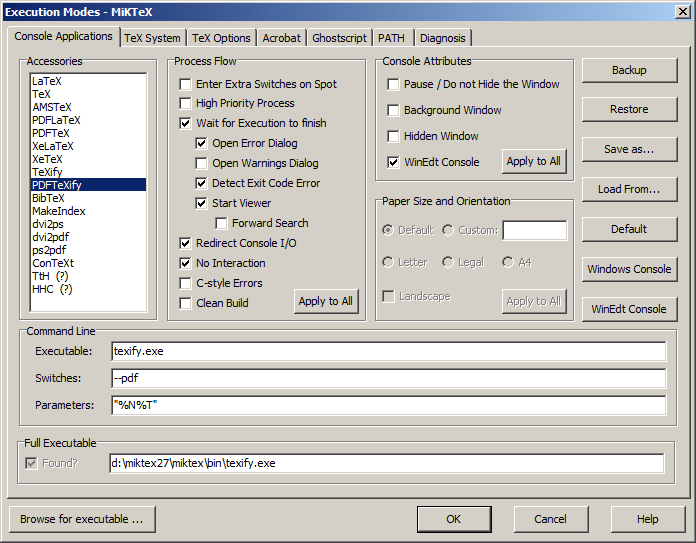The width and height of the screenshot is (696, 543).
Task: Click the Restore button
Action: [629, 109]
